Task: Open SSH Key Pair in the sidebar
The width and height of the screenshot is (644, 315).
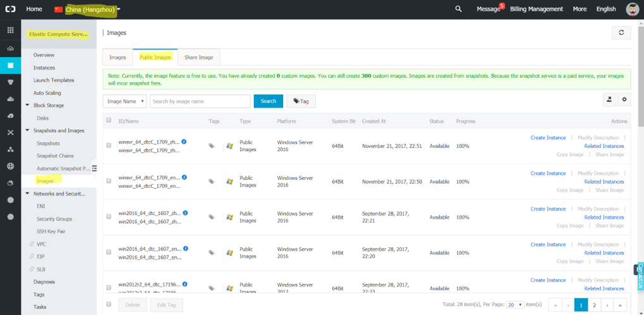Action: click(51, 232)
